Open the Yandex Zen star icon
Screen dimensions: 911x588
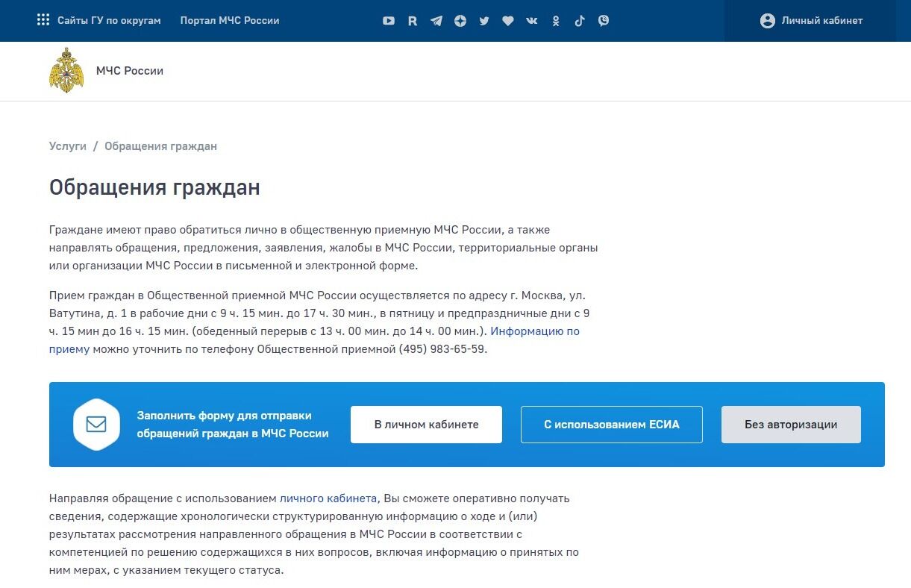(x=460, y=21)
